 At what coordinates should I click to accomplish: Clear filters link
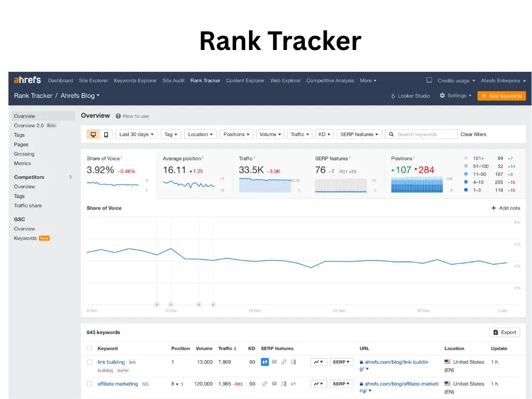click(x=473, y=135)
